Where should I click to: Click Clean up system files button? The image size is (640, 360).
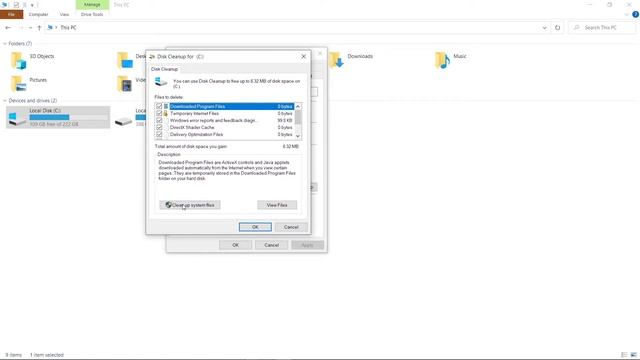[190, 205]
